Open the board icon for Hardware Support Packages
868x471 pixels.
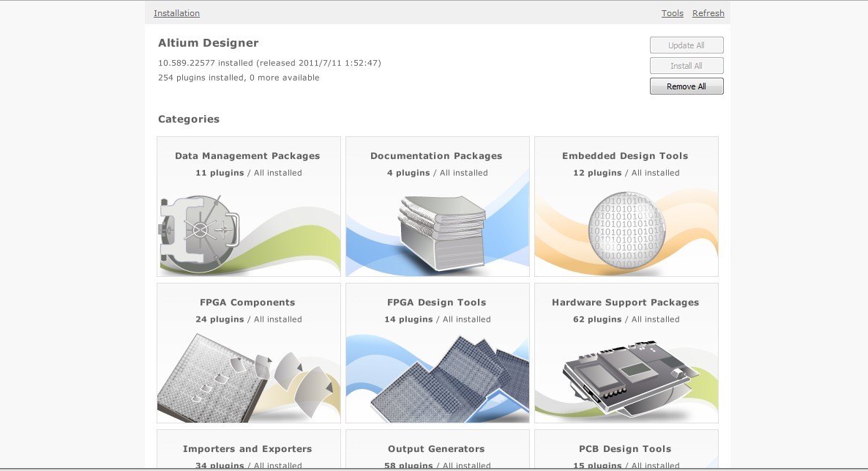[630, 378]
